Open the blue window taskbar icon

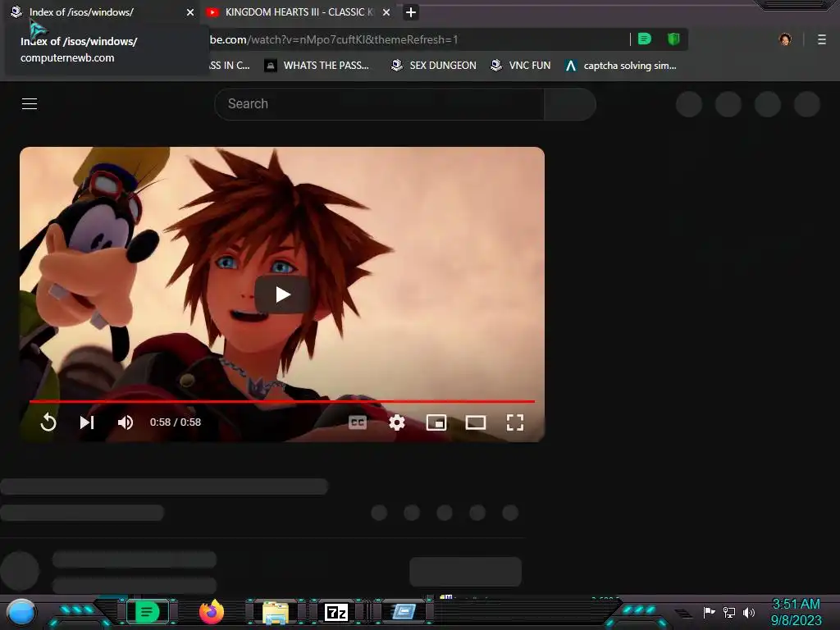point(404,611)
